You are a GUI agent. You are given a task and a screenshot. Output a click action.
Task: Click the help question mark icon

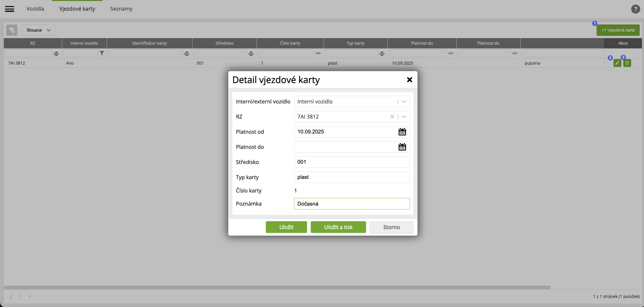click(x=635, y=9)
